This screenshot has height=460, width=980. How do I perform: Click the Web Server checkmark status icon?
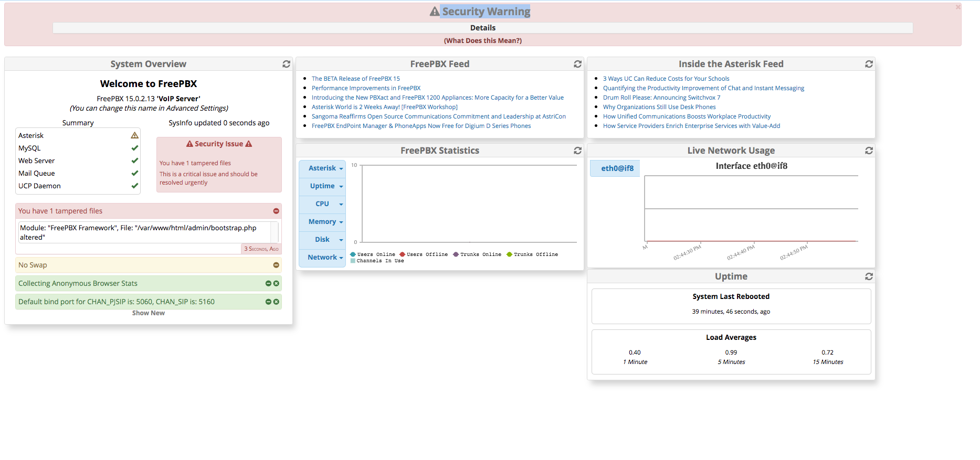click(x=134, y=161)
